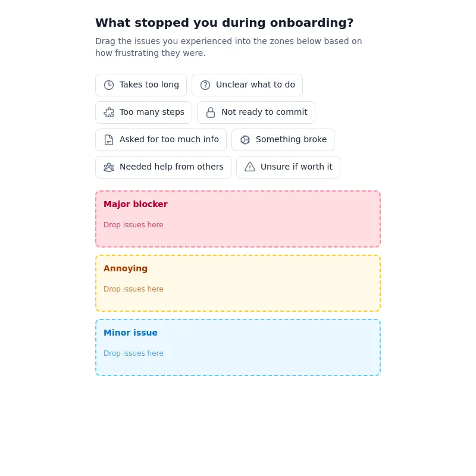Select the 'Too many steps' issue chip
Image resolution: width=476 pixels, height=476 pixels.
pyautogui.click(x=143, y=112)
